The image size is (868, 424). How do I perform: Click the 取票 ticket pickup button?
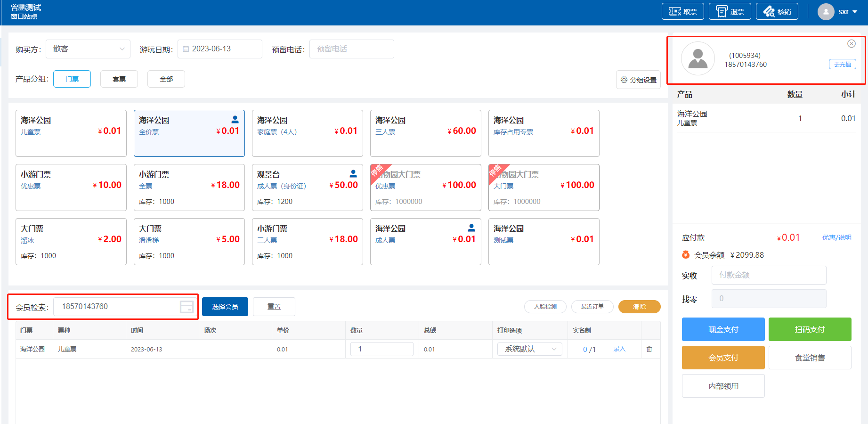[x=682, y=12]
